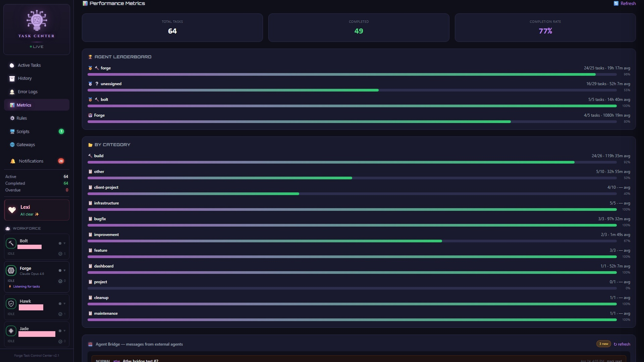Click the Task Center lightbulb logo
This screenshot has width=644, height=362.
click(37, 20)
